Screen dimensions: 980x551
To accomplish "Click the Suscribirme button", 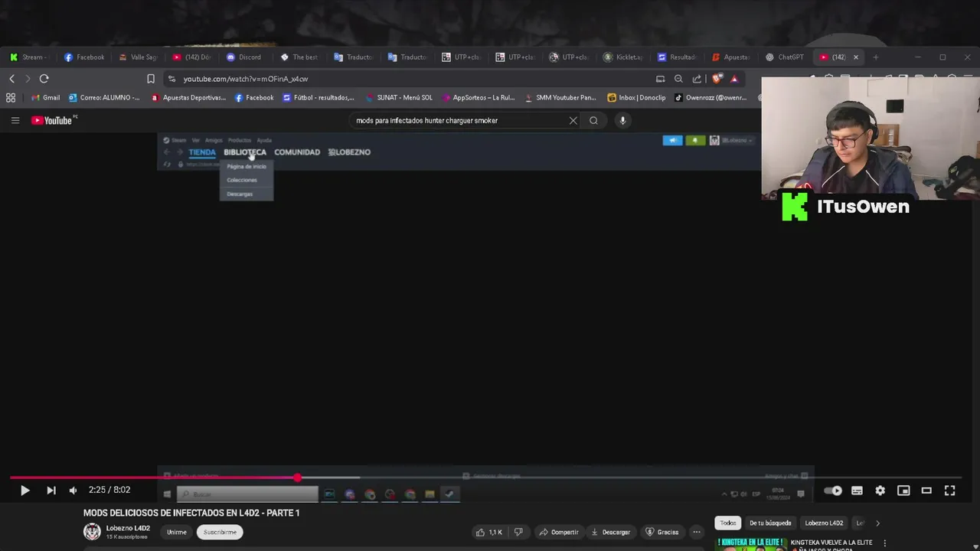I will pos(220,532).
